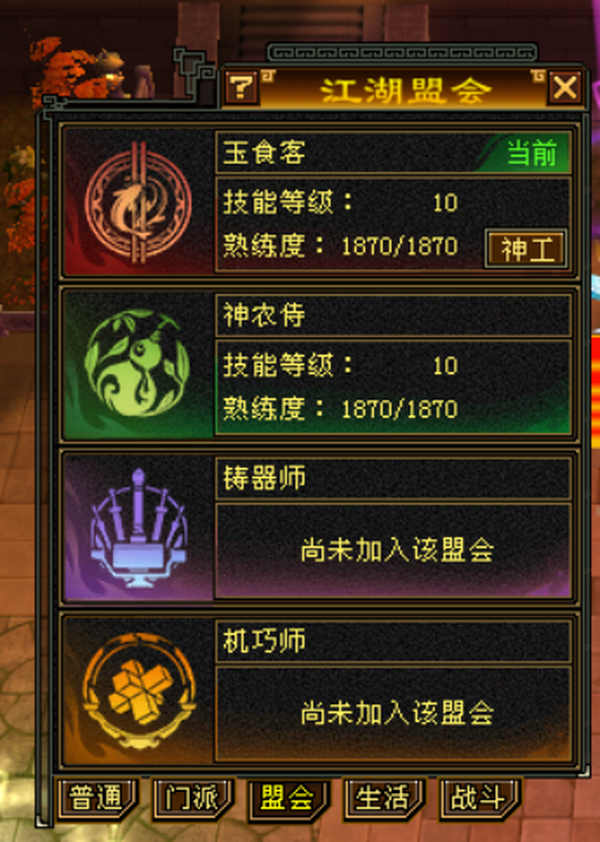Select the orange 机巧师 puzzle emblem
This screenshot has height=842, width=600.
click(x=139, y=691)
